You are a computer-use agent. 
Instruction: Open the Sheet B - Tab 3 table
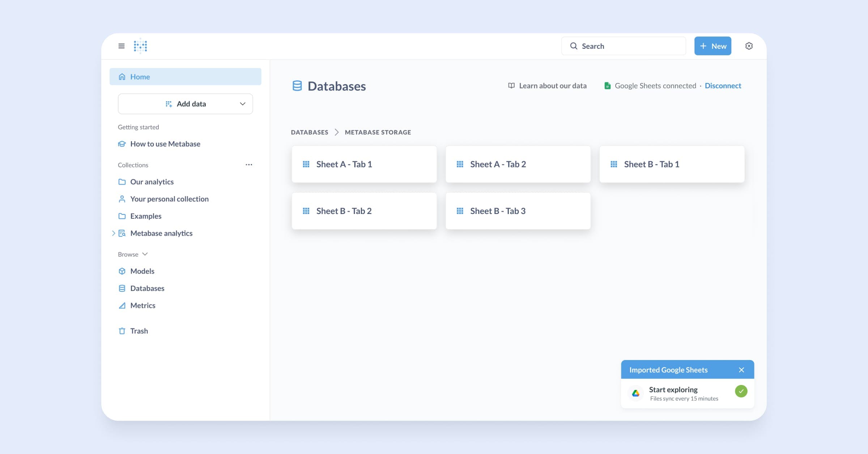(518, 211)
